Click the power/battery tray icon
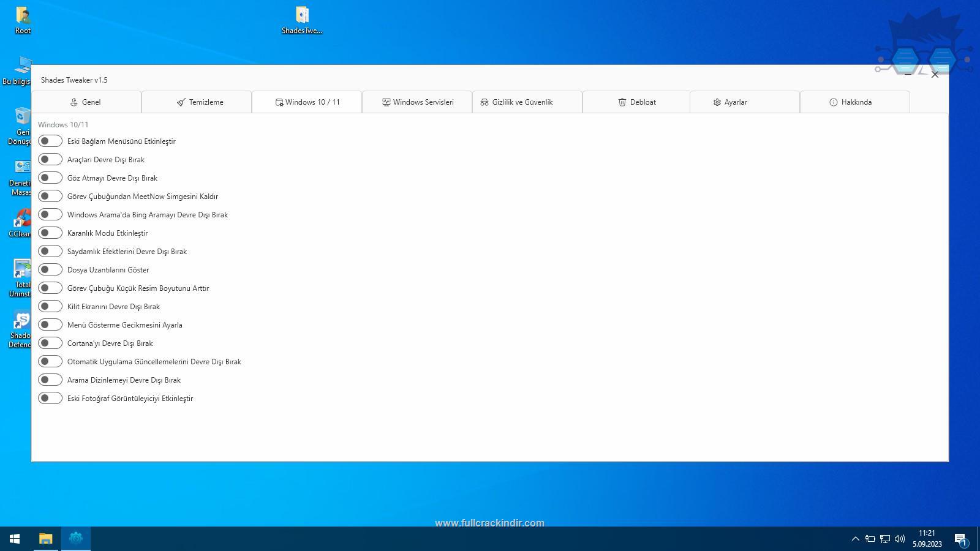The width and height of the screenshot is (980, 551). point(870,539)
